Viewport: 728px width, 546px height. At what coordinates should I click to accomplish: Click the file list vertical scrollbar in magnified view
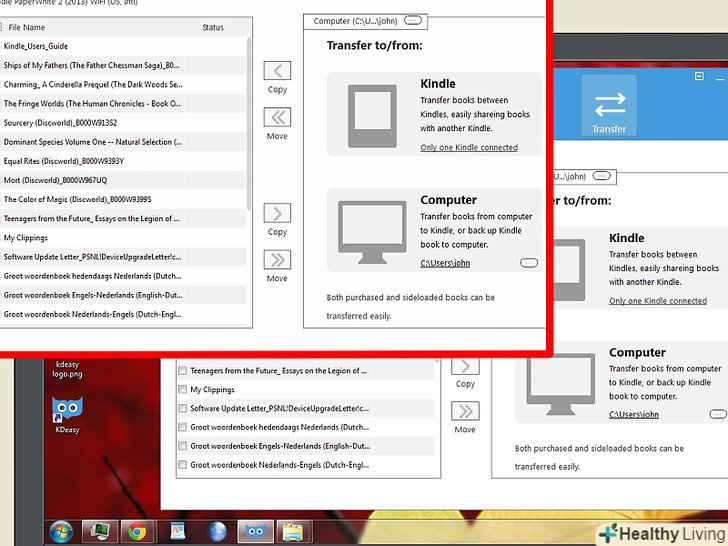(x=249, y=123)
